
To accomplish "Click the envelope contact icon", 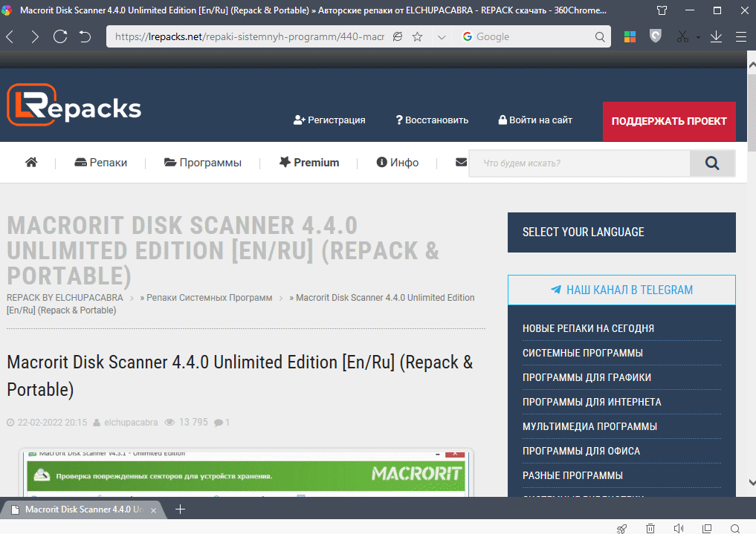I will pos(461,162).
